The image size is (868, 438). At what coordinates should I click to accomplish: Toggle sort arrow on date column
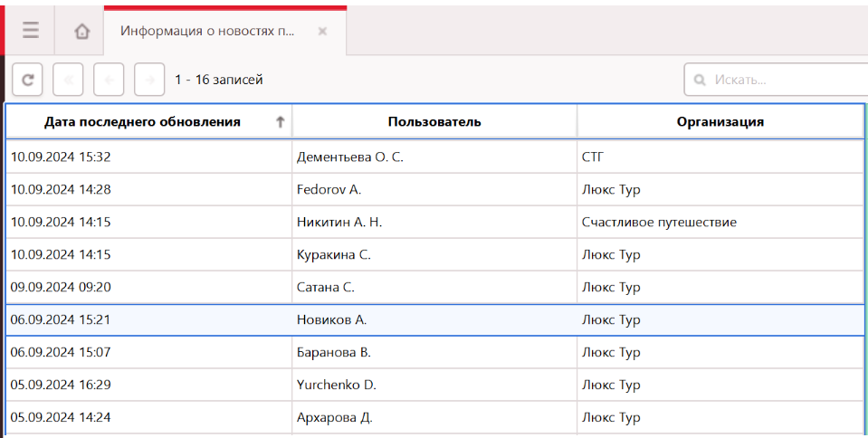[x=280, y=122]
